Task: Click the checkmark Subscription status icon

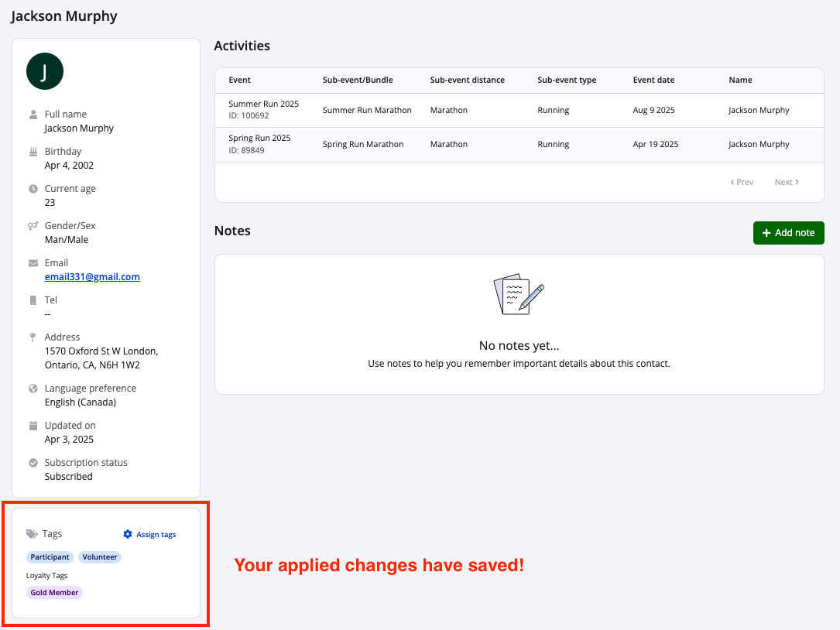Action: click(x=33, y=463)
